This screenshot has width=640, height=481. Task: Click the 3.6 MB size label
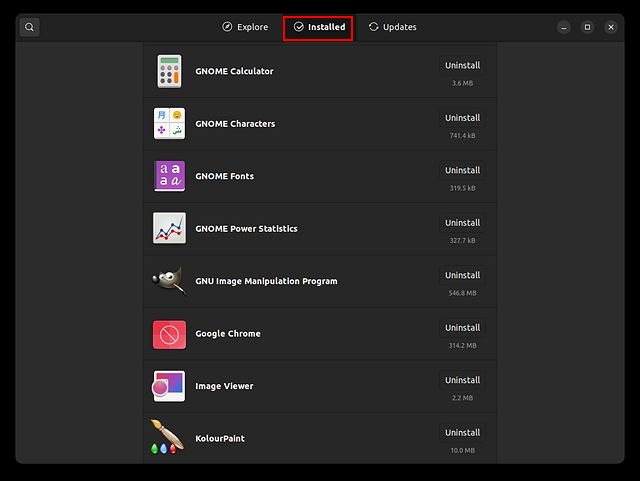coord(462,83)
